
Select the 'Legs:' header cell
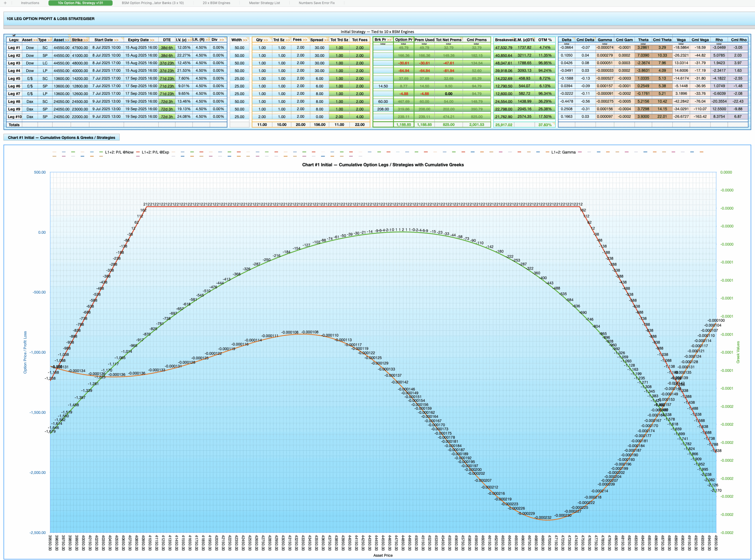click(14, 40)
